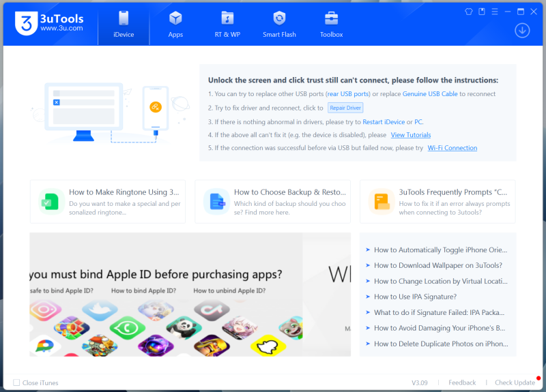Open the Toolbox tab
The width and height of the screenshot is (546, 392).
pos(331,25)
